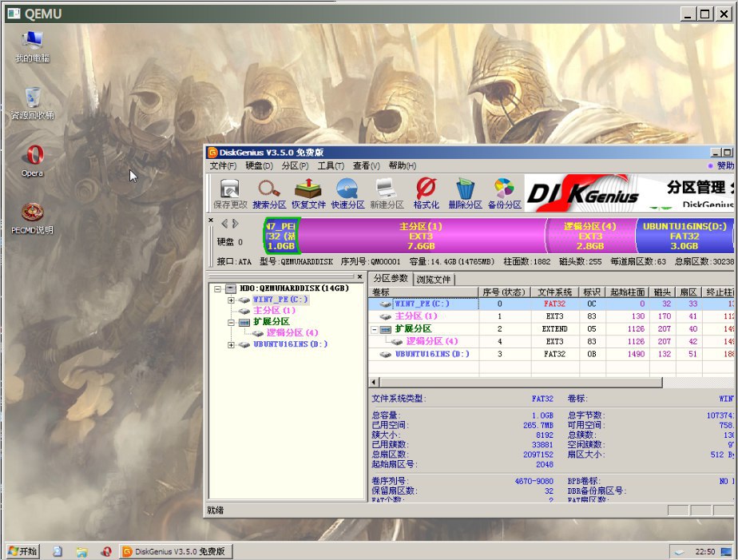Click the 搜索分区 search partition icon
The height and width of the screenshot is (560, 738).
[x=269, y=193]
